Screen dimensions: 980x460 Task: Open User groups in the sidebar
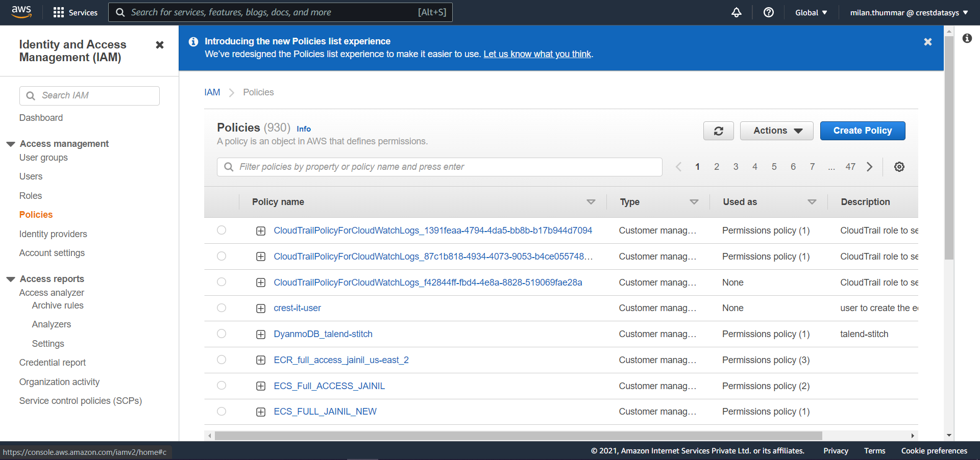[x=43, y=158]
